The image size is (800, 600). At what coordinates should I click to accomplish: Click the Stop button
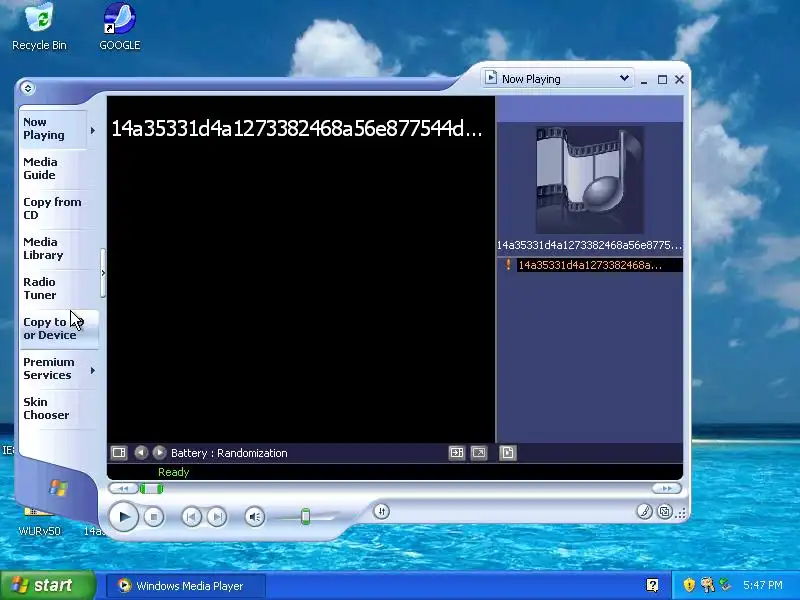click(x=154, y=517)
